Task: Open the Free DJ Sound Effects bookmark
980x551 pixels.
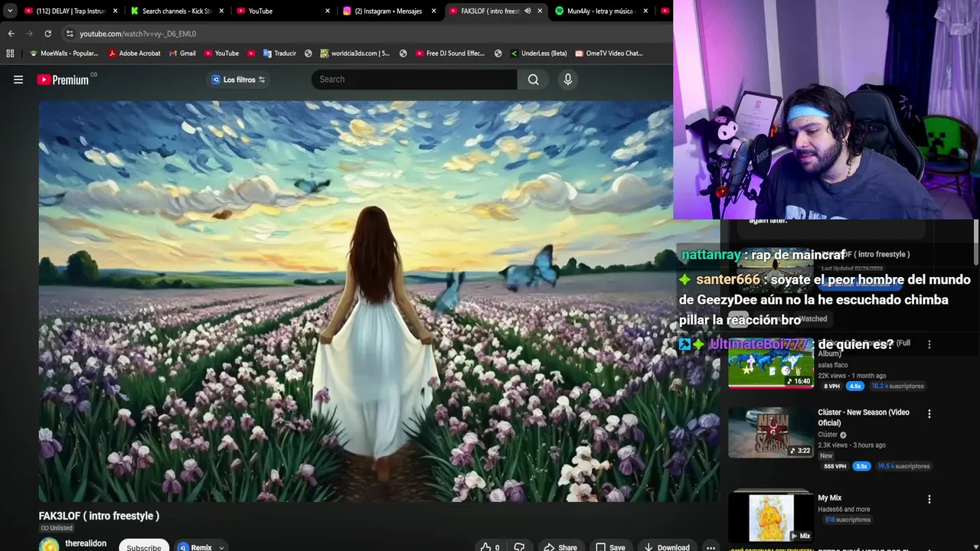Action: [450, 54]
